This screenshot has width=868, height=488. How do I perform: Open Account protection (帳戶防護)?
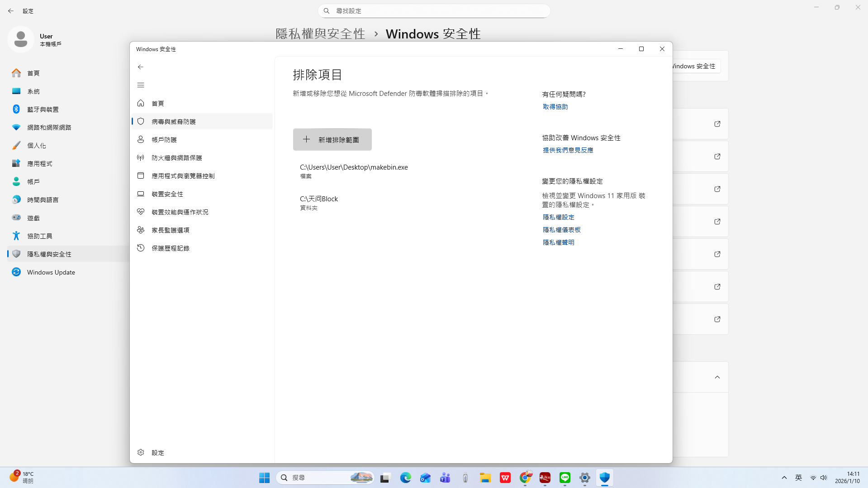coord(202,139)
